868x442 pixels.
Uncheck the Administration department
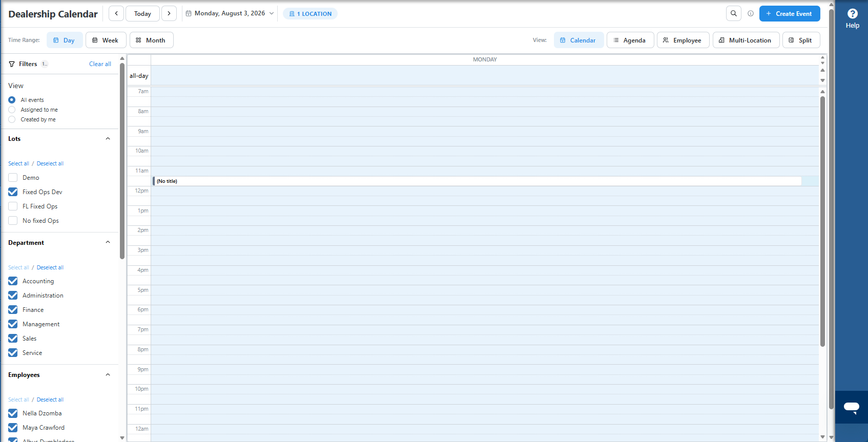pos(13,296)
